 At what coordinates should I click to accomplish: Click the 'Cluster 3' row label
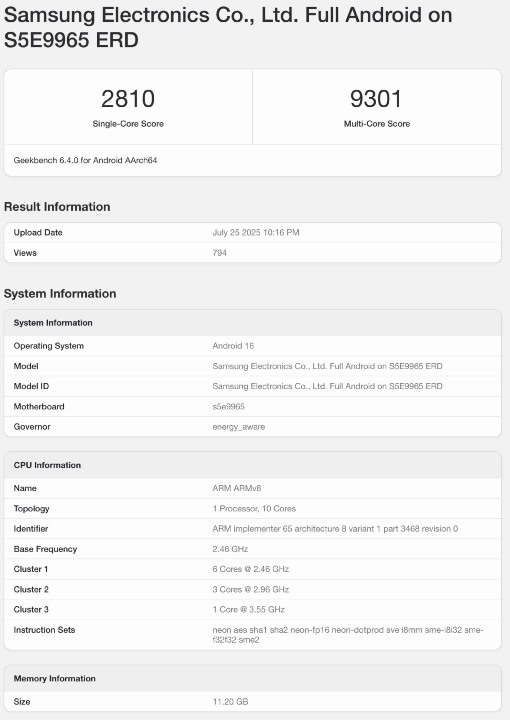click(31, 609)
